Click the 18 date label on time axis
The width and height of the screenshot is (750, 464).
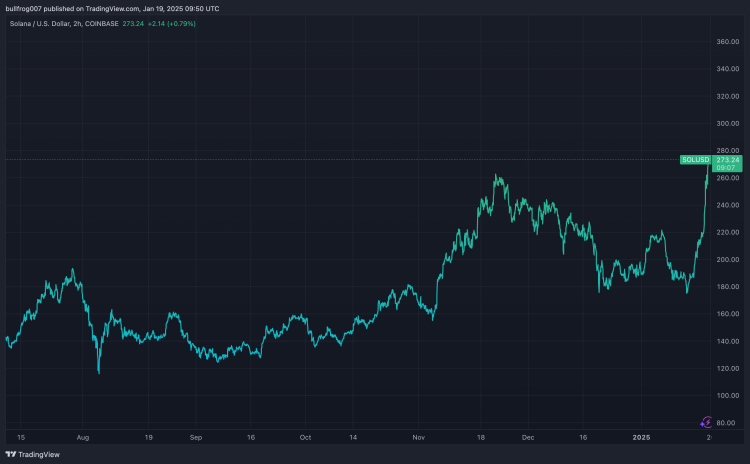(x=481, y=437)
